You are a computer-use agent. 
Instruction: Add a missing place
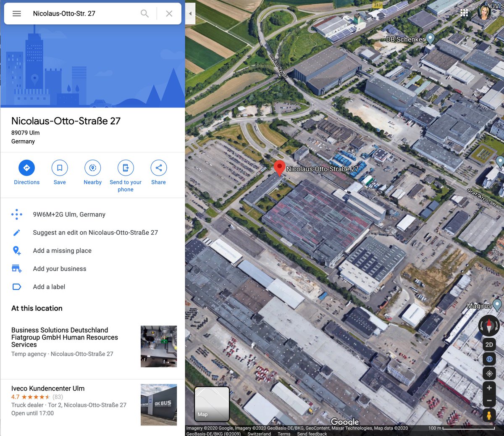pyautogui.click(x=62, y=250)
